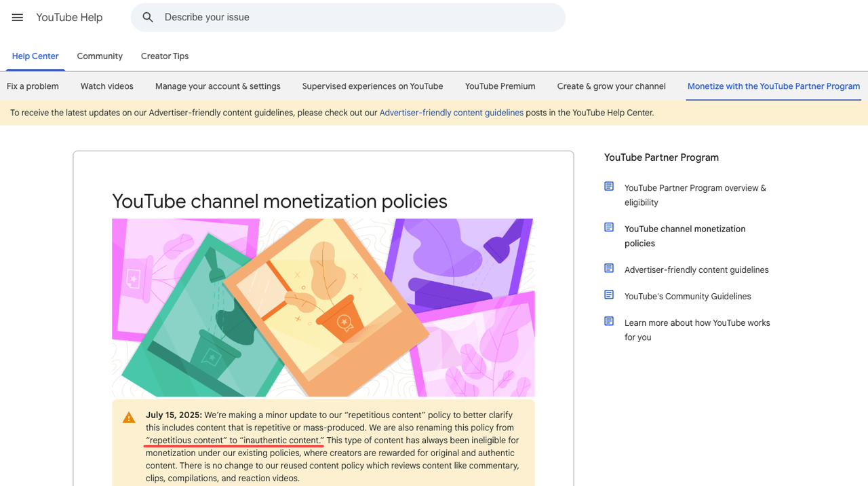Select the Help Center tab
This screenshot has width=868, height=486.
click(x=35, y=56)
